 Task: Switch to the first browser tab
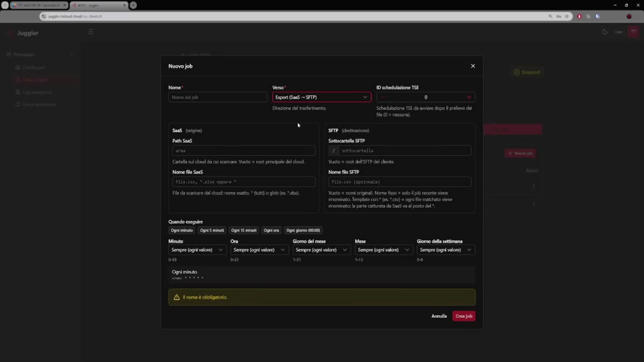39,5
